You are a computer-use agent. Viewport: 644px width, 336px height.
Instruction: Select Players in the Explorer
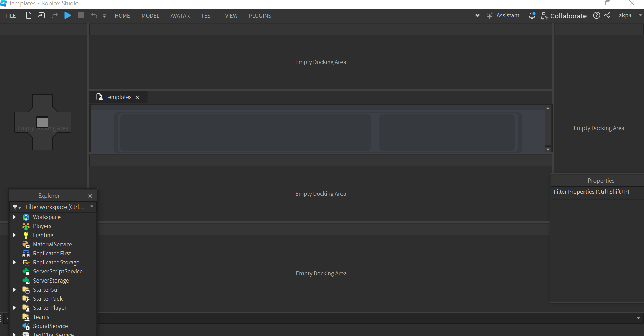pos(42,226)
